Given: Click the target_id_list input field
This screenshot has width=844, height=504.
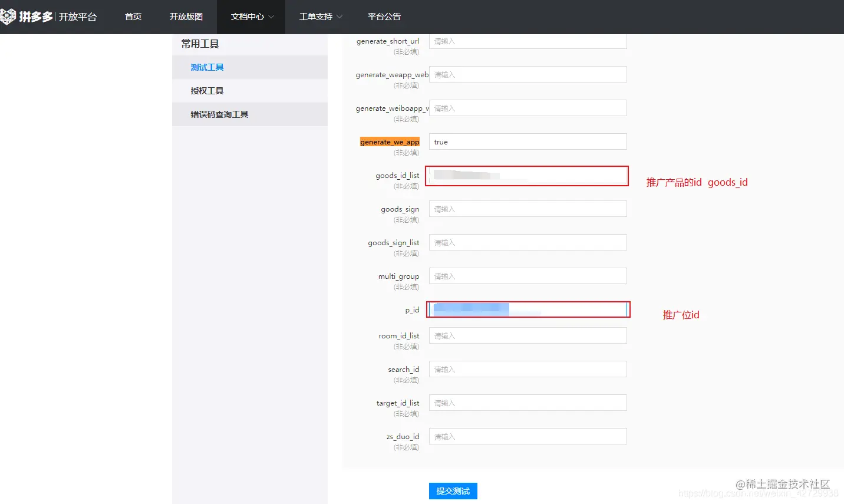Looking at the screenshot, I should [x=527, y=403].
